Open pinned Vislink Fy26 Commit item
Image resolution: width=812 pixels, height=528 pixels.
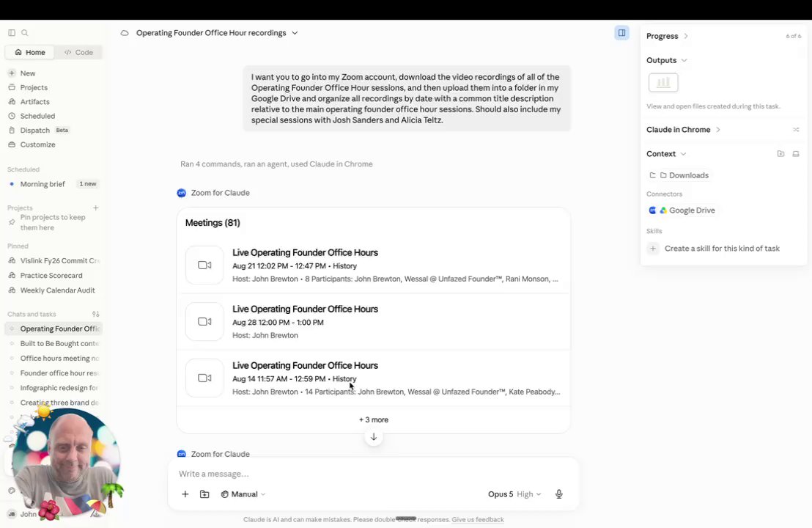53,260
